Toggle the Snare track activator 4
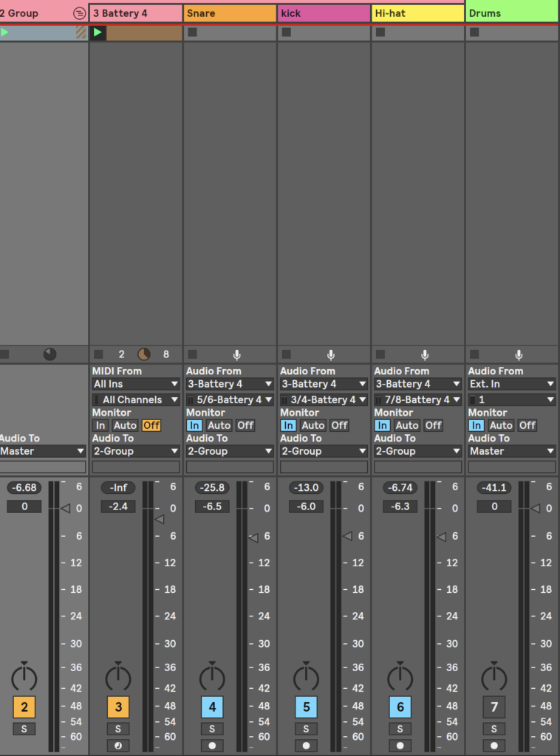This screenshot has height=756, width=560. point(212,707)
